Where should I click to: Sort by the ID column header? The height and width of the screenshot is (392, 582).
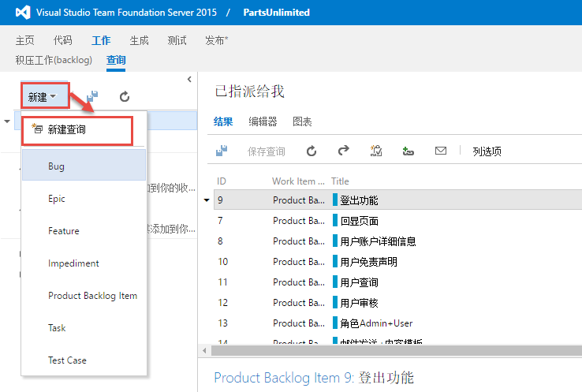222,181
